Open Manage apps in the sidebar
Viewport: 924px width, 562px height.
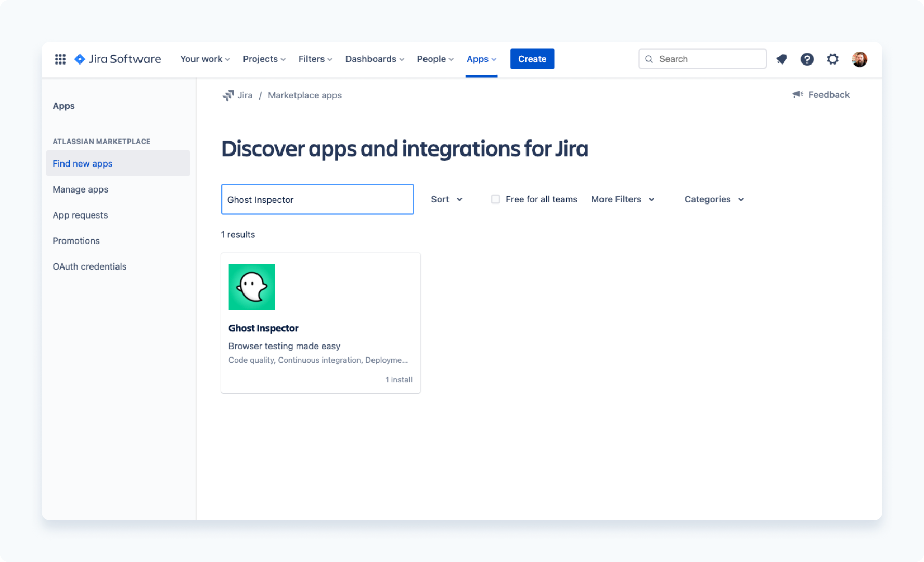pyautogui.click(x=80, y=189)
